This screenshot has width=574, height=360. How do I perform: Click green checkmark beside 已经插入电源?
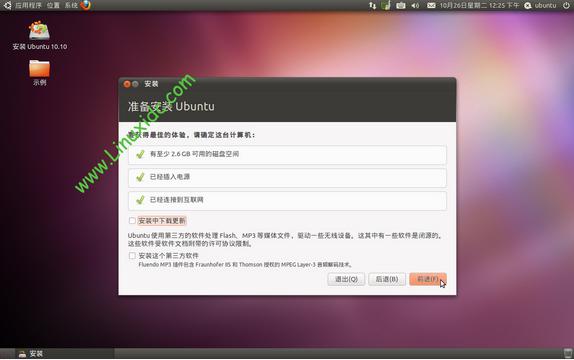tap(140, 177)
